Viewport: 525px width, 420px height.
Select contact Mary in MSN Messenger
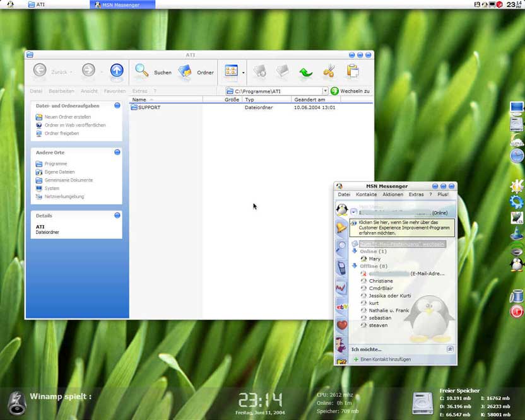pos(374,259)
